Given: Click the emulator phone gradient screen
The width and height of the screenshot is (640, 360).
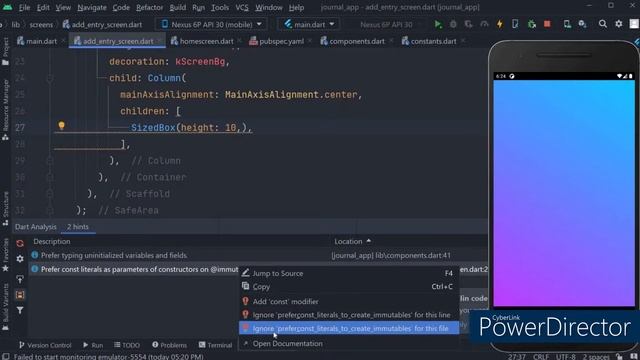Looking at the screenshot, I should (x=564, y=193).
